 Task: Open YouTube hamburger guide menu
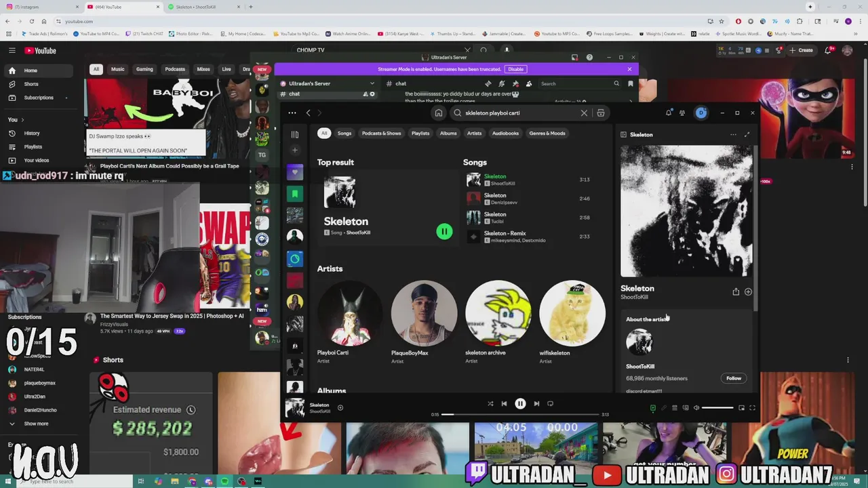12,50
